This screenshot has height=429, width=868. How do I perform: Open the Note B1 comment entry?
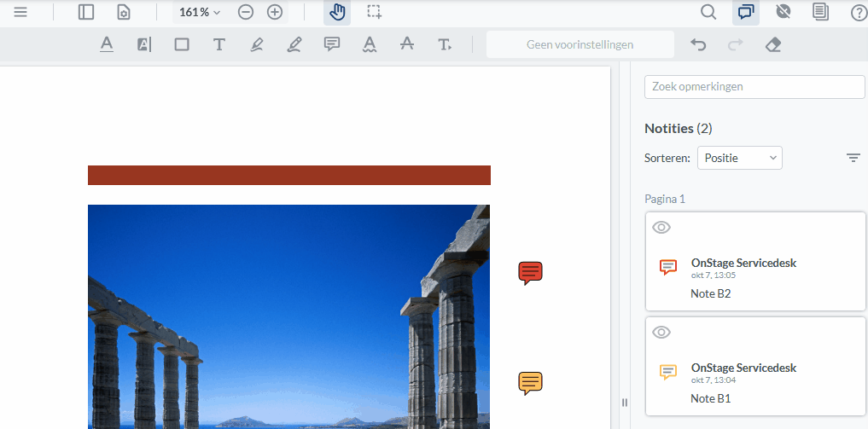(x=755, y=366)
